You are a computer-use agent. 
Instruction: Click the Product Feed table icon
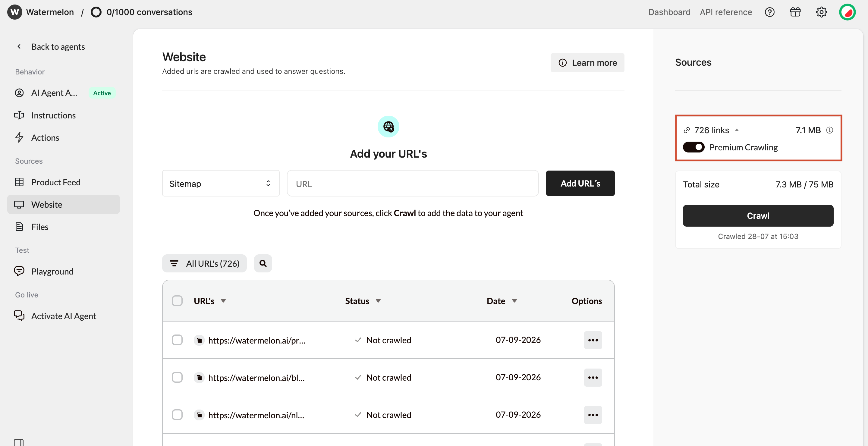pos(19,182)
